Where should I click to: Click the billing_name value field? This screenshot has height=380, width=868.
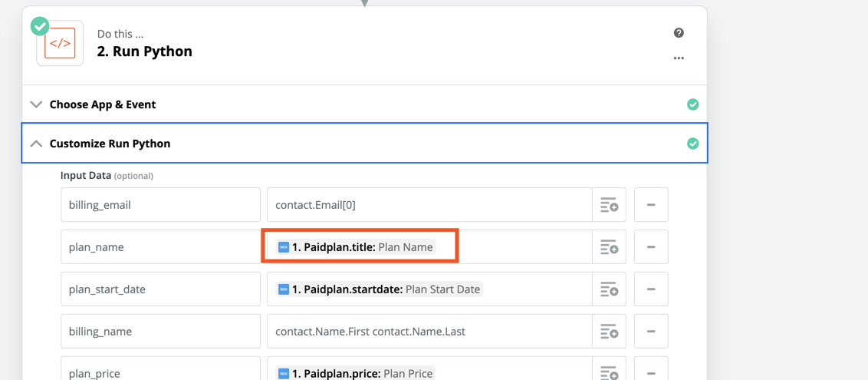pyautogui.click(x=429, y=332)
